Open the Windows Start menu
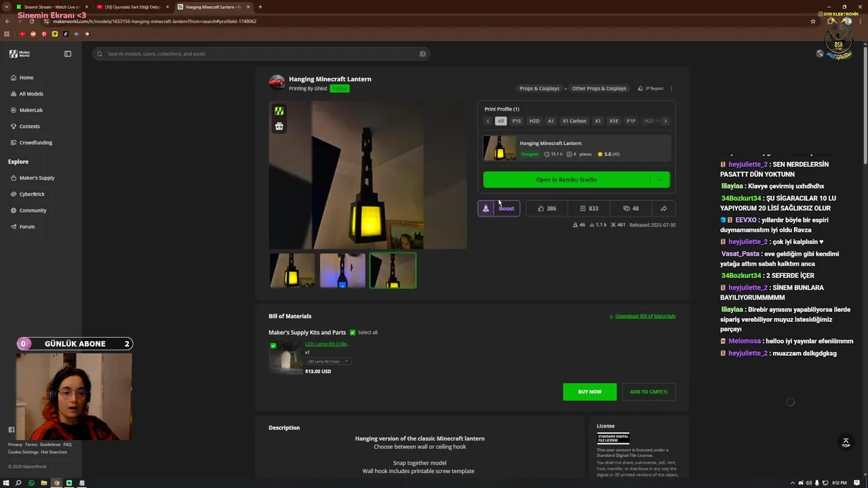 (x=6, y=483)
